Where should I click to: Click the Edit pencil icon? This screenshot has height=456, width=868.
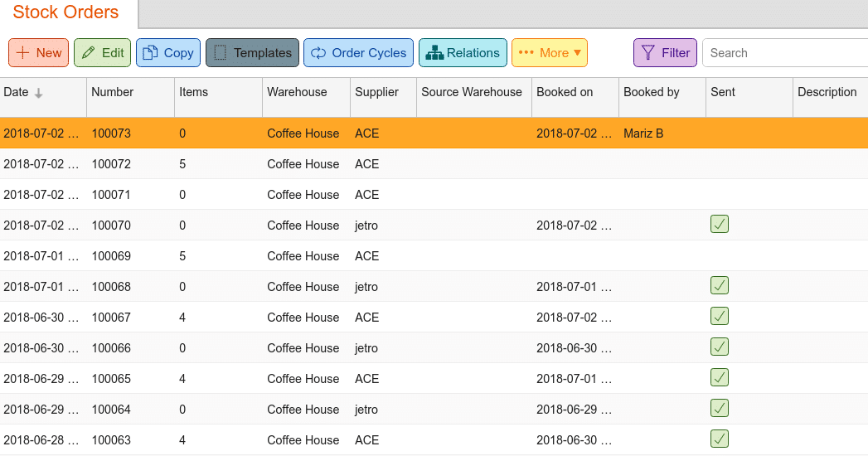click(x=88, y=53)
